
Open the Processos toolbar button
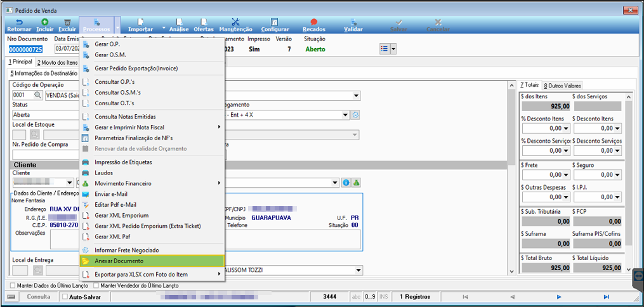click(96, 25)
